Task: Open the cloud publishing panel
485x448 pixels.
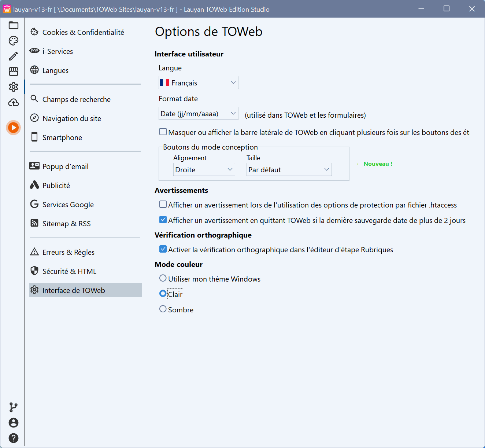Action: [13, 103]
